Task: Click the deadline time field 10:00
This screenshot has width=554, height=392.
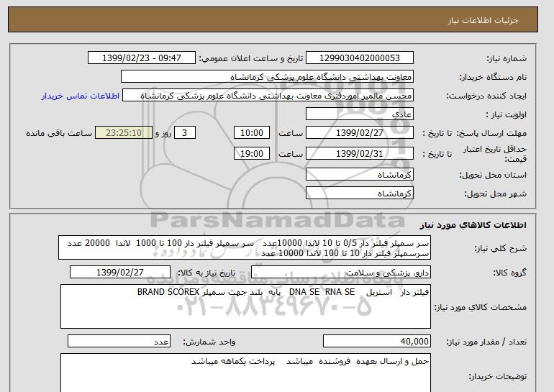Action: tap(252, 133)
